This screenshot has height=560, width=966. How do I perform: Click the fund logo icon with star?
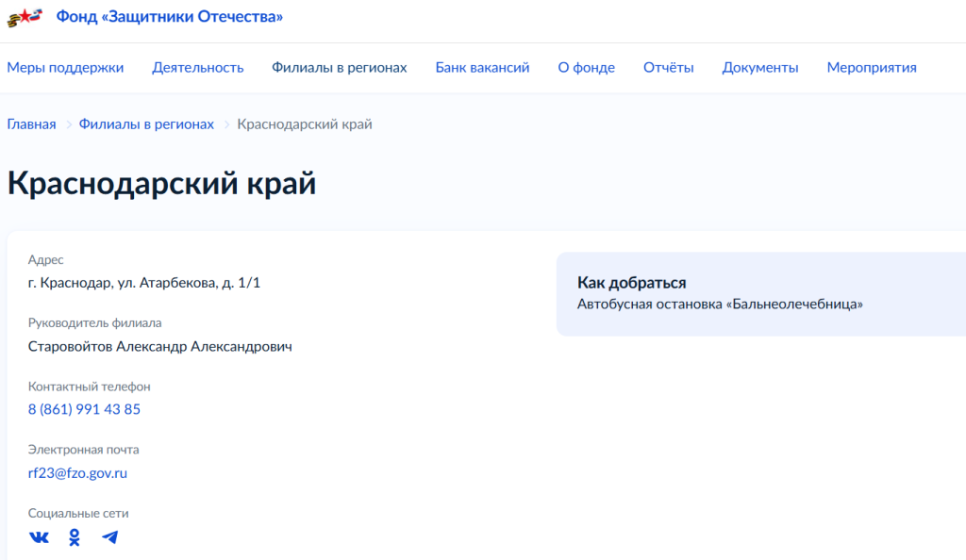(x=25, y=18)
